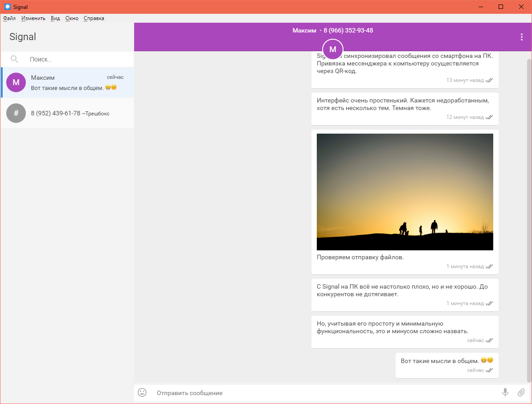
Task: Click the search magnifier icon
Action: 15,59
